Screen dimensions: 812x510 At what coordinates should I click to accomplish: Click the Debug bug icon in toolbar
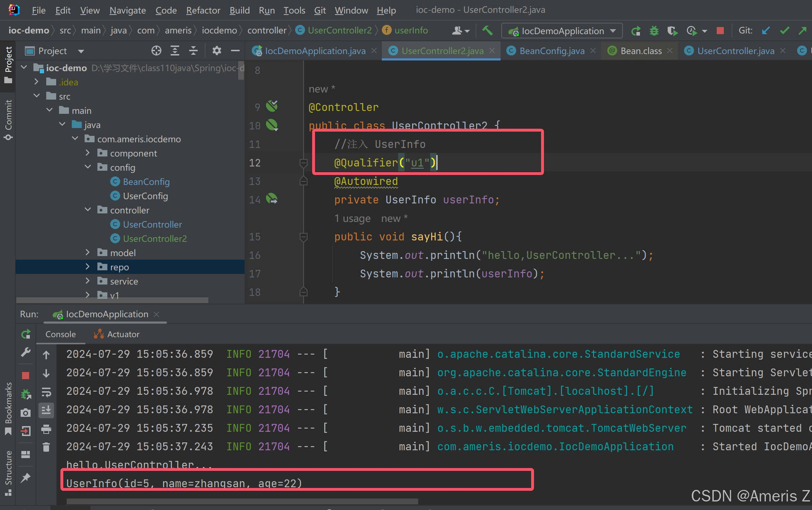(654, 31)
